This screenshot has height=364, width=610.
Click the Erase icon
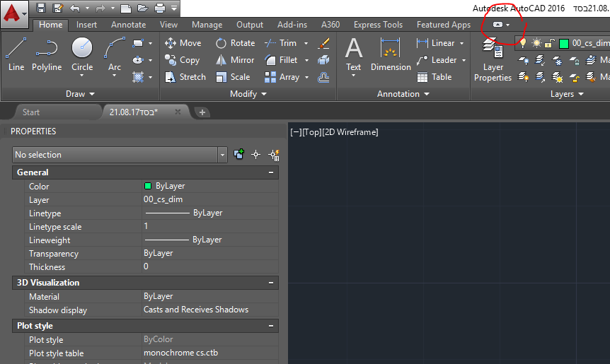[323, 43]
